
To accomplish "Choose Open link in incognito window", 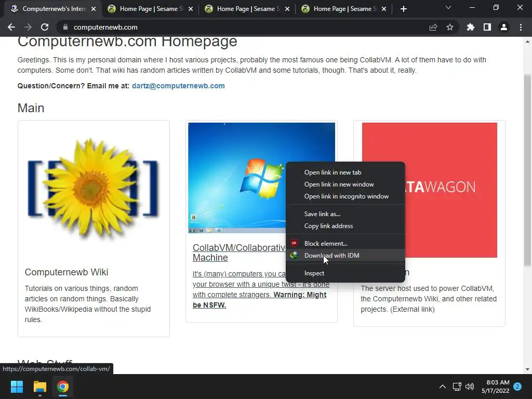I will coord(345,196).
